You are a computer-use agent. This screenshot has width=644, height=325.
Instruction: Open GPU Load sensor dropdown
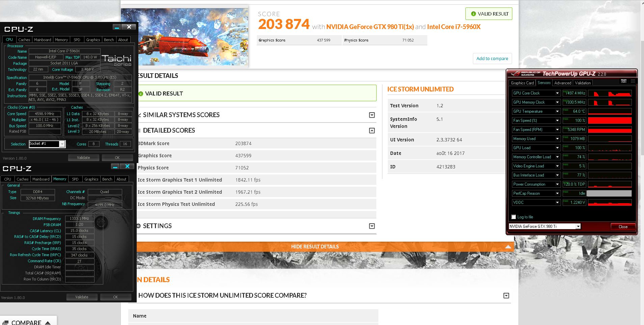[557, 148]
